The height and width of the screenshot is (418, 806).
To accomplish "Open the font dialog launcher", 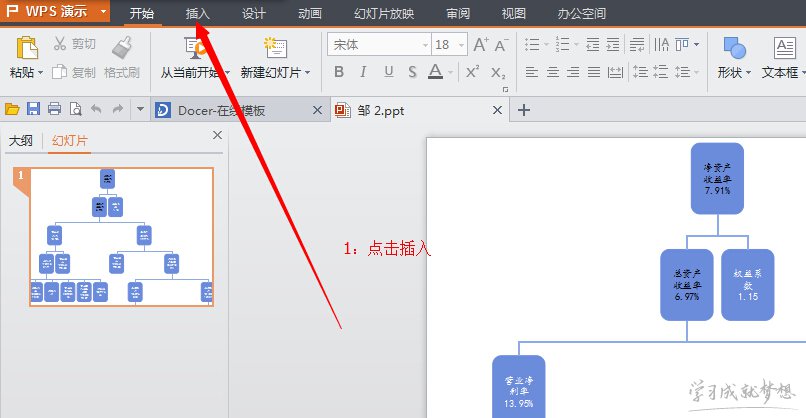I will click(x=505, y=89).
